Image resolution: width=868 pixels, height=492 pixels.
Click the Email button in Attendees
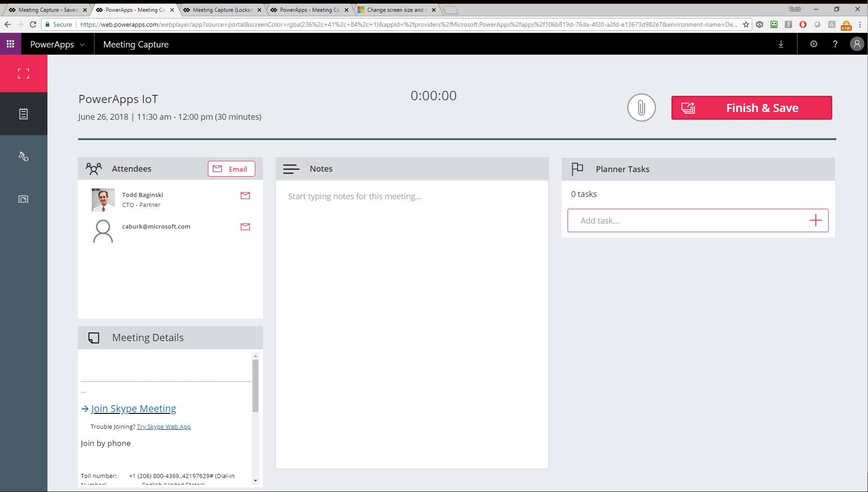coord(231,169)
